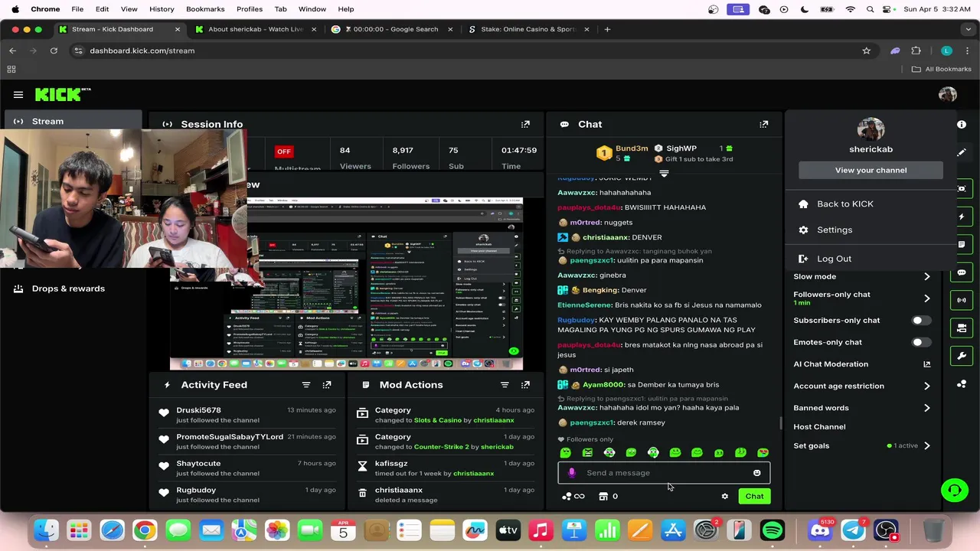Click the wrench tools button in the right toolbar

pyautogui.click(x=962, y=356)
